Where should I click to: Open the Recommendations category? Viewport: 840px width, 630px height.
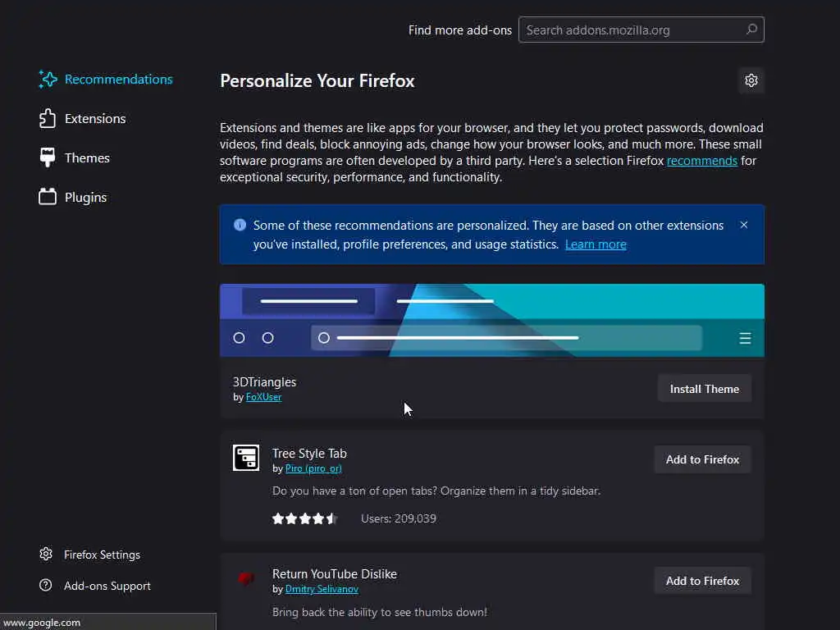point(106,80)
